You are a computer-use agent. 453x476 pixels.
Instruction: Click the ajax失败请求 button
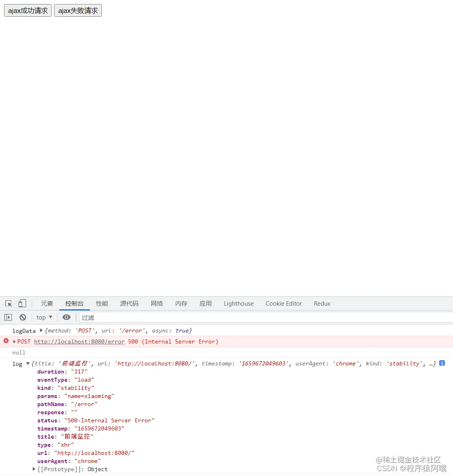pyautogui.click(x=78, y=11)
